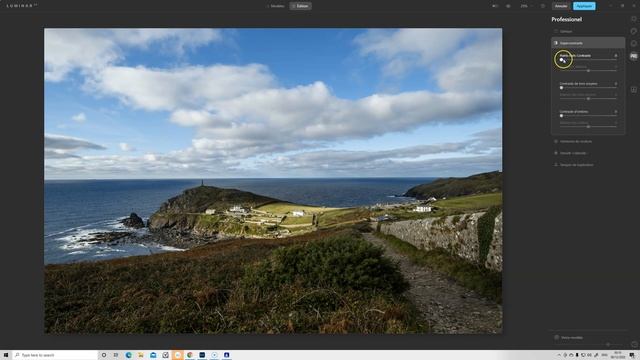Viewport: 640px width, 360px height.
Task: Adjust the midtones balance slider handle
Action: pyautogui.click(x=588, y=98)
